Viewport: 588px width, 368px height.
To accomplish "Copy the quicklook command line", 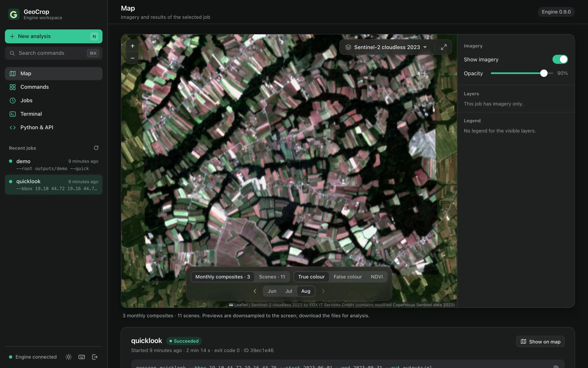I will pyautogui.click(x=556, y=367).
